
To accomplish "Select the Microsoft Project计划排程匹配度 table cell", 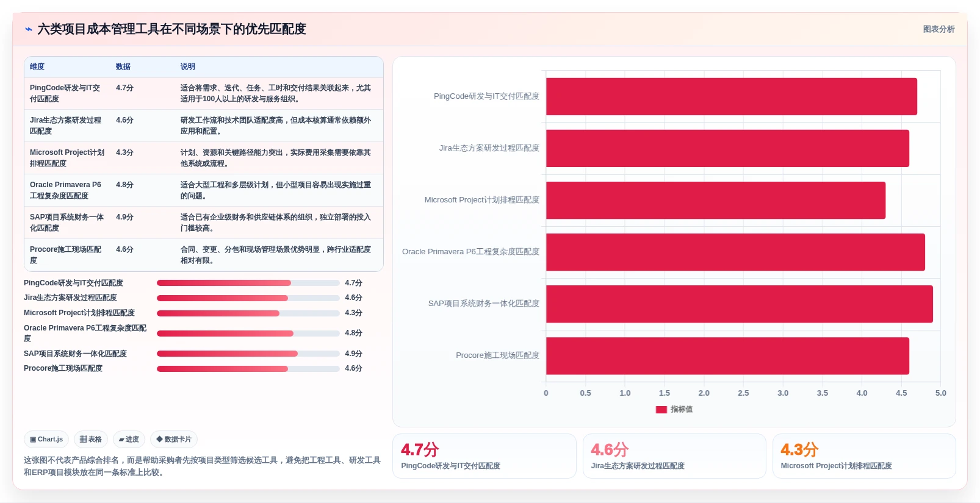I will pyautogui.click(x=67, y=158).
